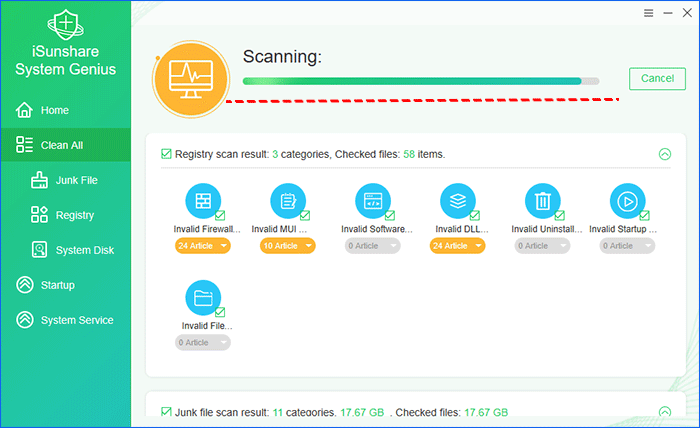The height and width of the screenshot is (428, 700).
Task: Open the Invalid Firewall 24 Article dropdown
Action: [203, 245]
